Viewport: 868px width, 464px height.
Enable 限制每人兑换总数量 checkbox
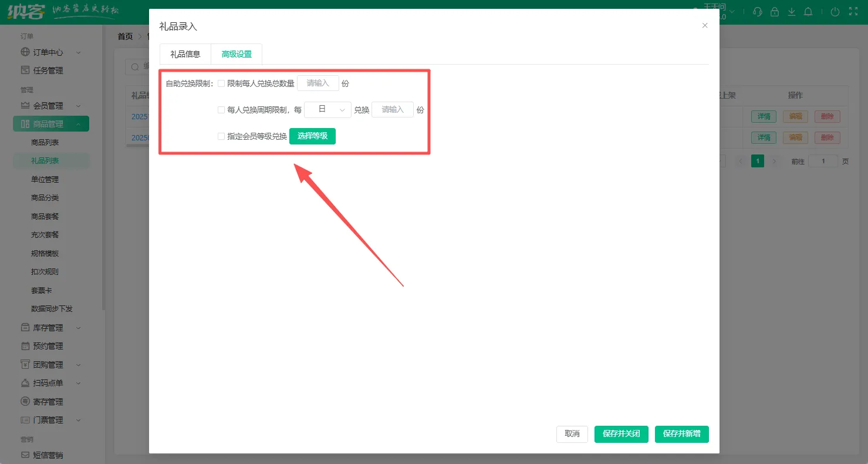point(221,83)
